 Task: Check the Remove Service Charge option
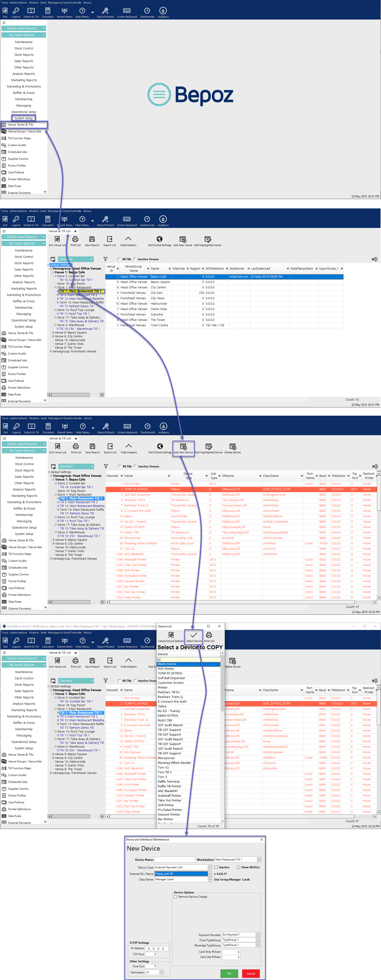(x=176, y=897)
